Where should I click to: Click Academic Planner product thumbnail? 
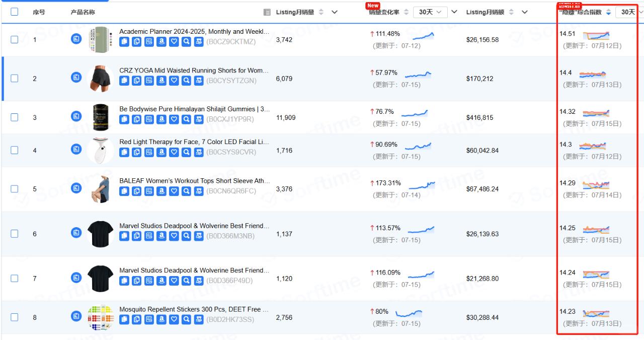point(101,39)
